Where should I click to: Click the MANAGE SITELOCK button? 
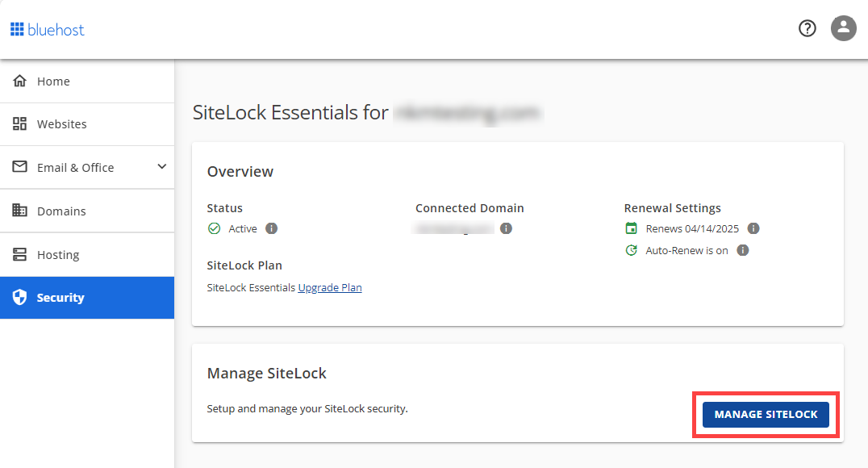766,414
